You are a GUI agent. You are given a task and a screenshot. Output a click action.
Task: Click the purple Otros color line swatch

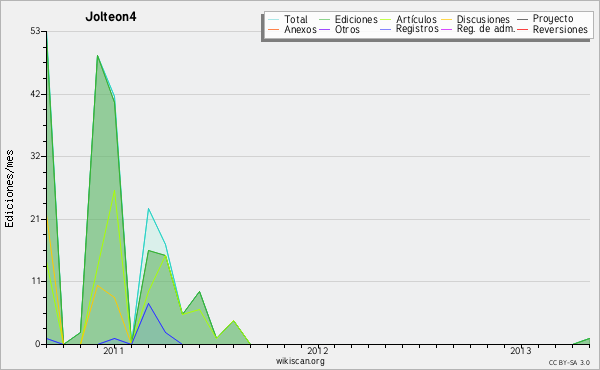(324, 29)
